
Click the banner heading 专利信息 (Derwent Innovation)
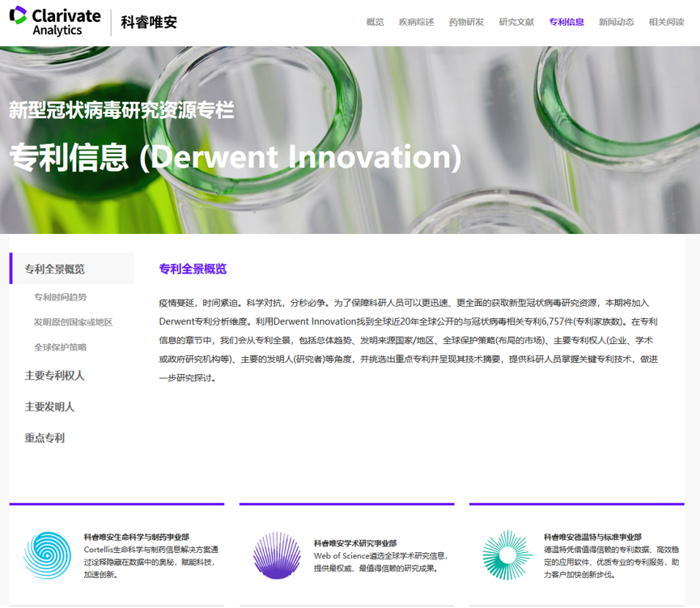(235, 157)
